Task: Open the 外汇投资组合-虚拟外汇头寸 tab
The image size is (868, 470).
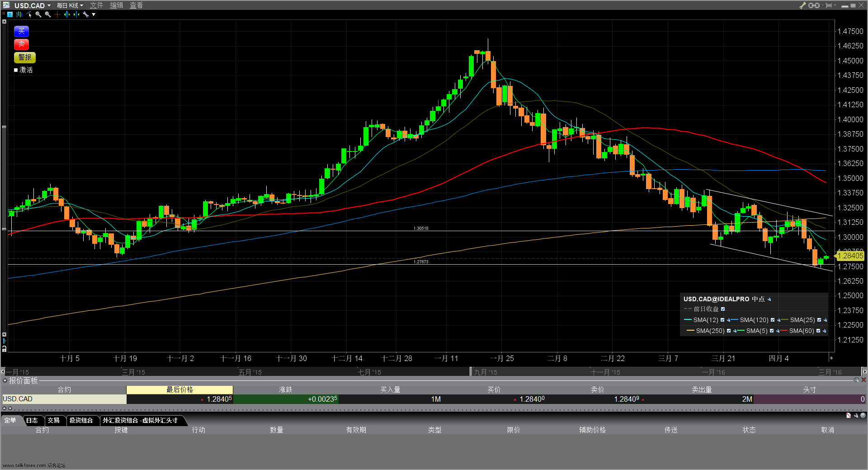Action: pos(141,420)
